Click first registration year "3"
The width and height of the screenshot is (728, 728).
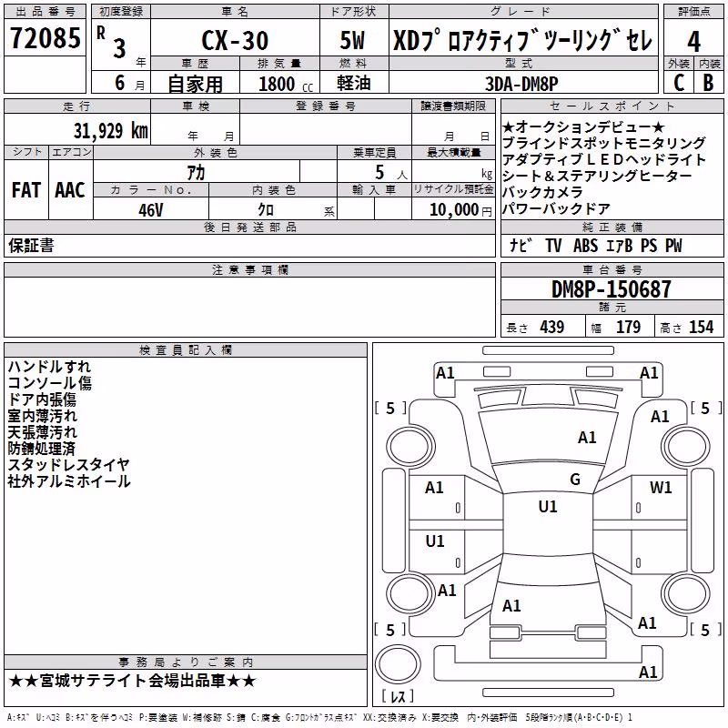click(120, 48)
